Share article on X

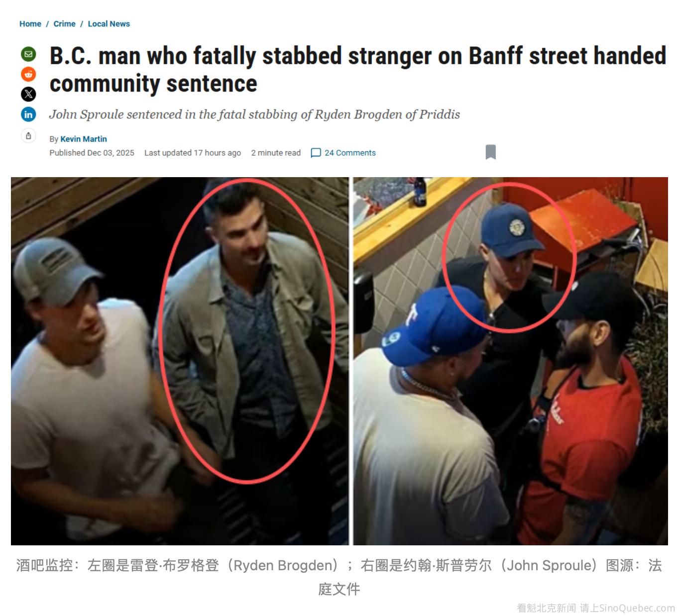coord(28,94)
